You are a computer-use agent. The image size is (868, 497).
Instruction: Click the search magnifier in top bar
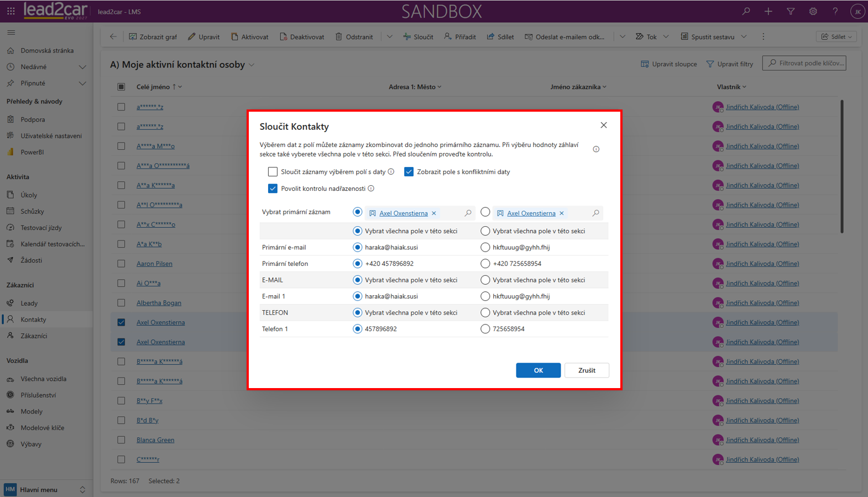(746, 11)
